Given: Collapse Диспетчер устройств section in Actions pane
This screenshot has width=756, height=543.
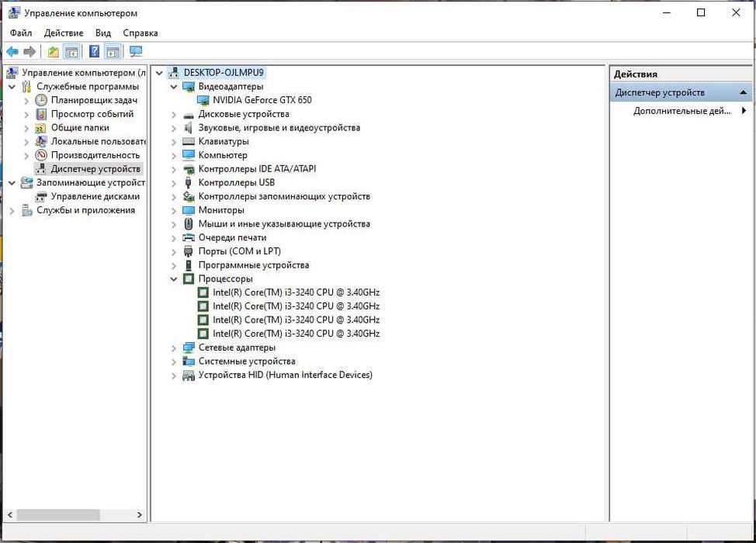Looking at the screenshot, I should point(744,92).
